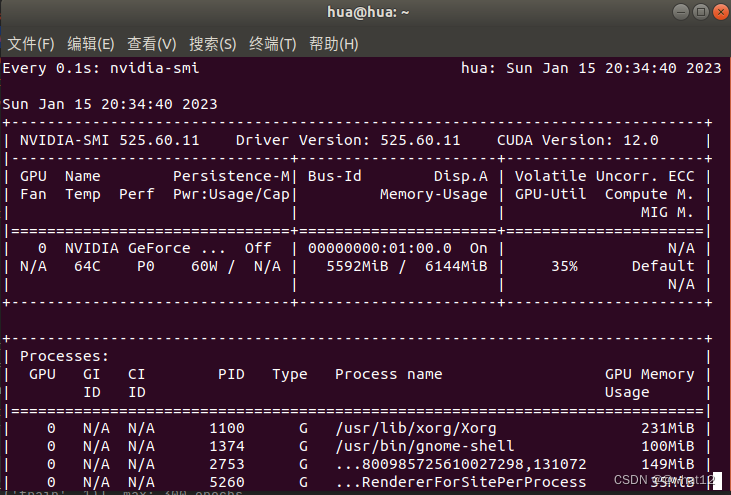Click the /usr/lib/xorg/Xorg process name
Image resolution: width=731 pixels, height=495 pixels.
(416, 428)
